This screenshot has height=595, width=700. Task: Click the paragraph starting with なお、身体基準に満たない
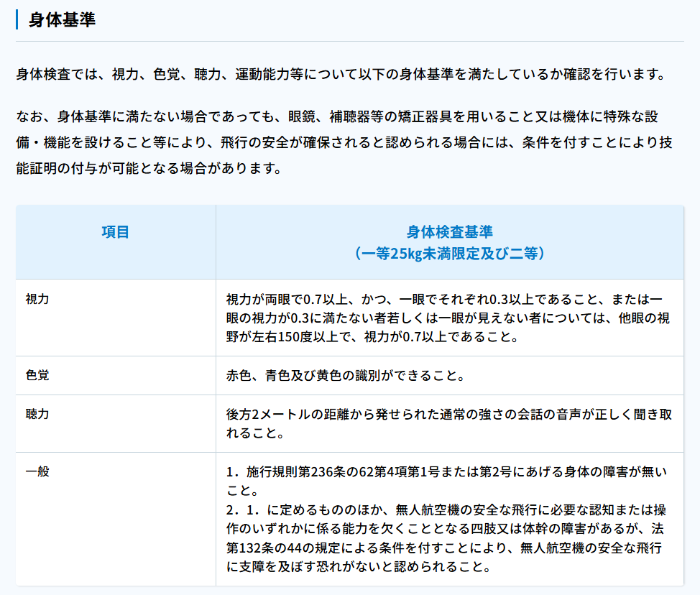[x=344, y=142]
